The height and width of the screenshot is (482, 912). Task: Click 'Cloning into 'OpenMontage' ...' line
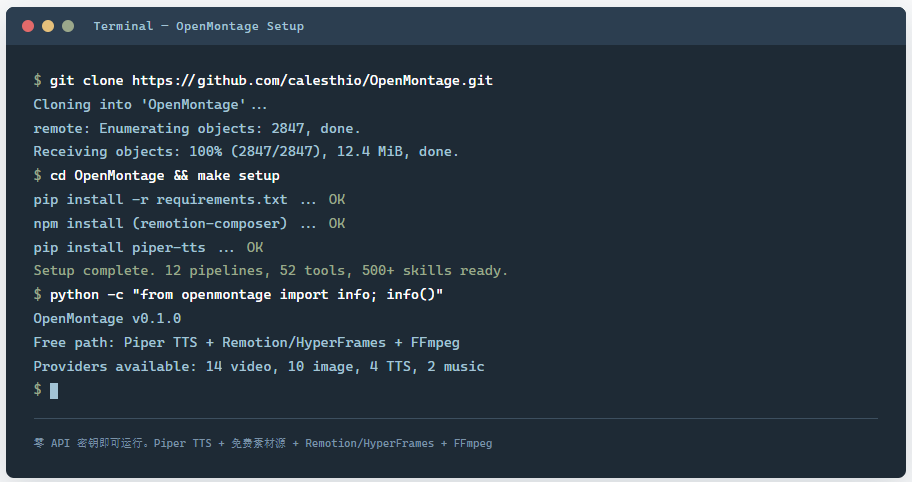click(x=150, y=105)
